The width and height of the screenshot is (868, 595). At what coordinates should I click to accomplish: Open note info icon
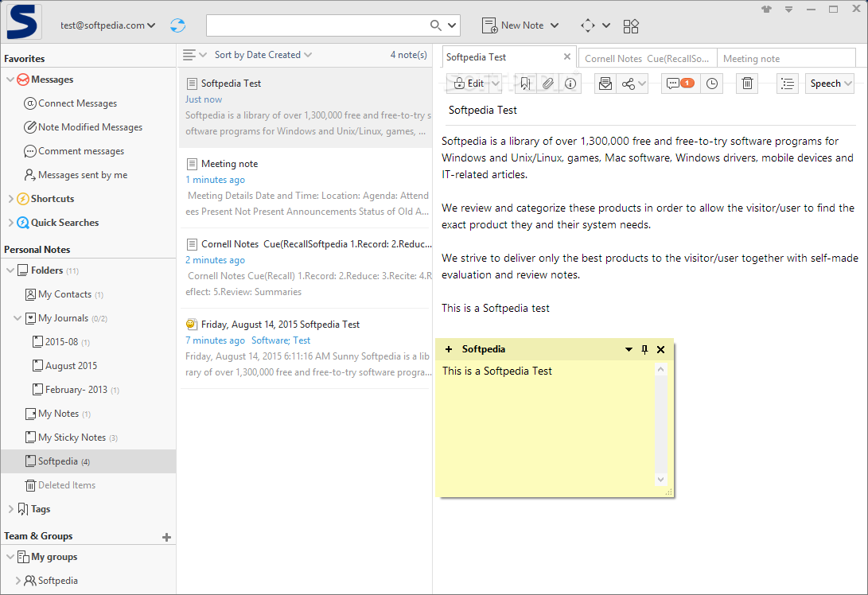[x=570, y=84]
